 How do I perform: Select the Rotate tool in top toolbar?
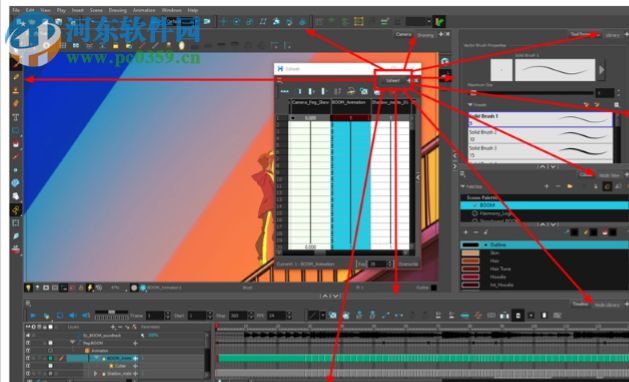pos(237,21)
